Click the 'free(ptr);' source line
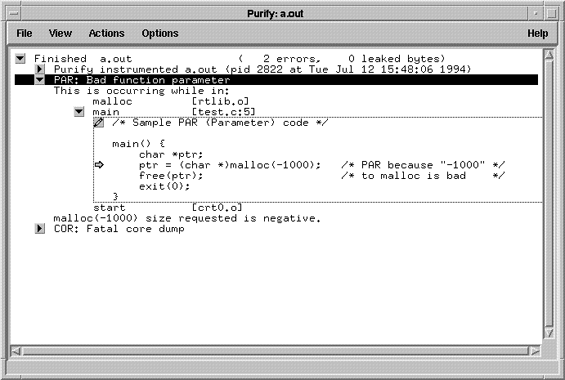565x380 pixels. (171, 176)
